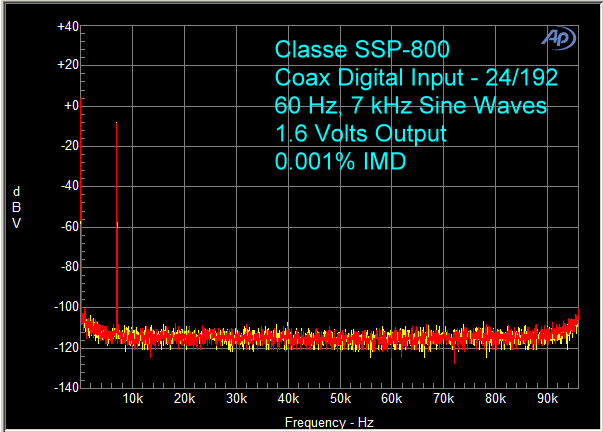
Task: Click the 50k frequency axis label
Action: coord(341,399)
